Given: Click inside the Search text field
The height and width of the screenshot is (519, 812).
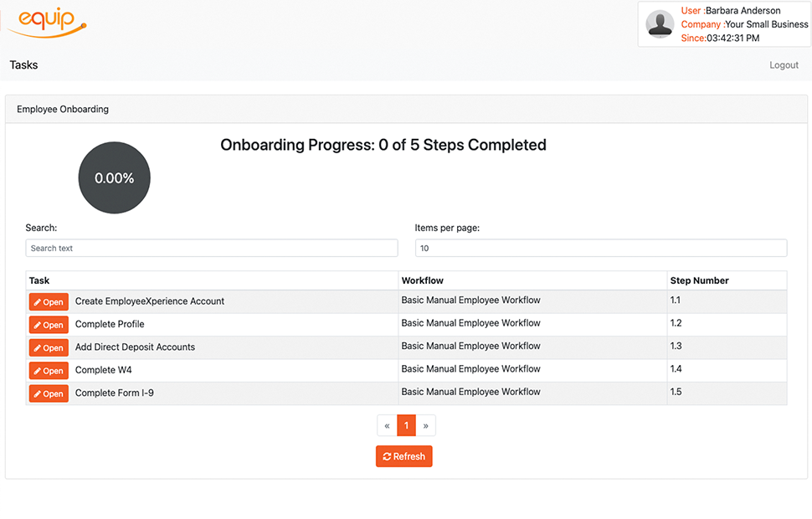Looking at the screenshot, I should (x=211, y=248).
